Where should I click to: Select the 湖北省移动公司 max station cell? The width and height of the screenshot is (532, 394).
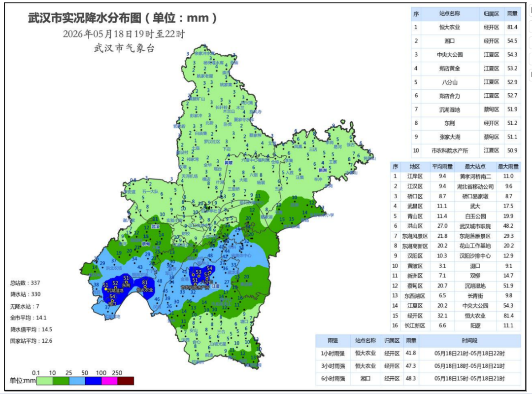[475, 186]
